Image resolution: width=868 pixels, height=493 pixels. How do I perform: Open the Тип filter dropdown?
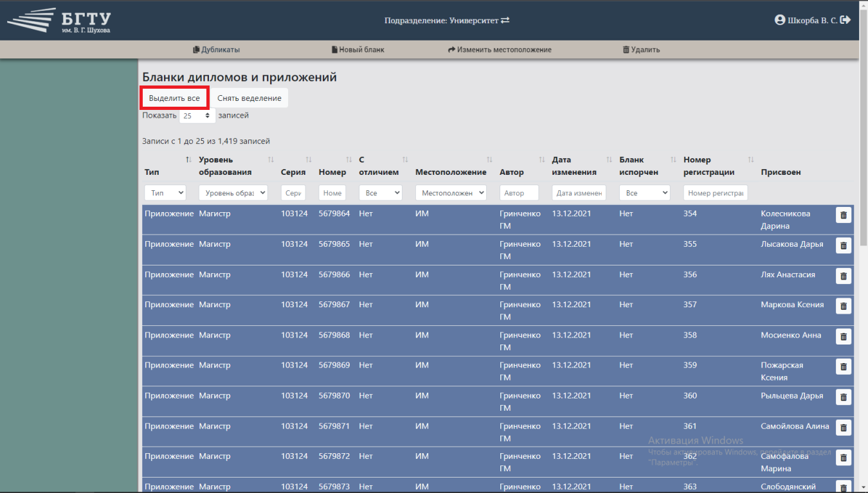pyautogui.click(x=165, y=193)
